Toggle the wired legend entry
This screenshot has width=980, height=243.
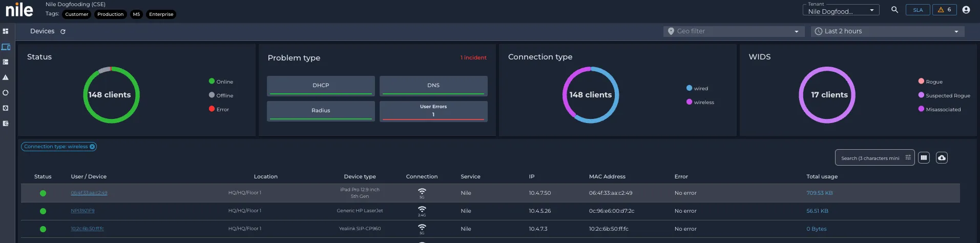(x=697, y=88)
